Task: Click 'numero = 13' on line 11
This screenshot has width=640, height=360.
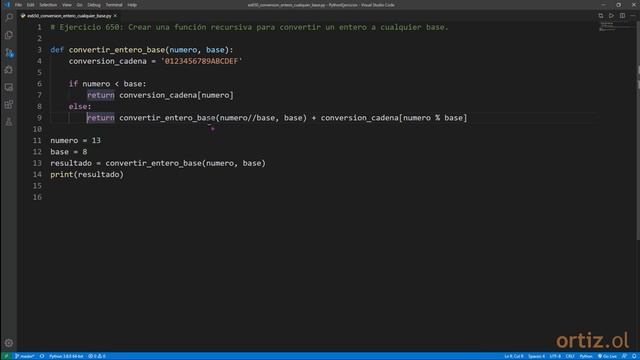Action: (76, 140)
